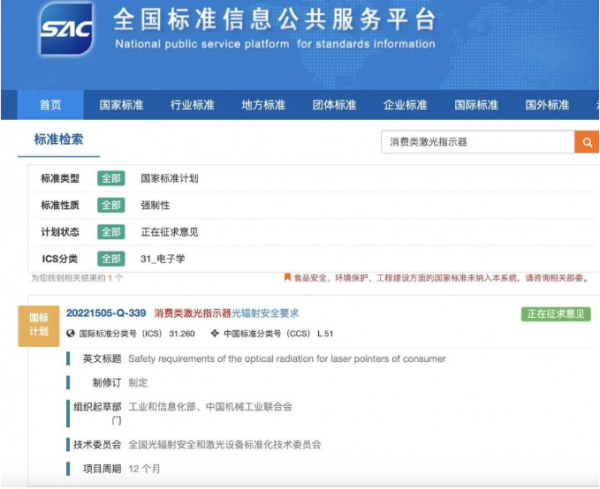
Task: Click the search input containing 消费类激光指示器
Action: 478,142
